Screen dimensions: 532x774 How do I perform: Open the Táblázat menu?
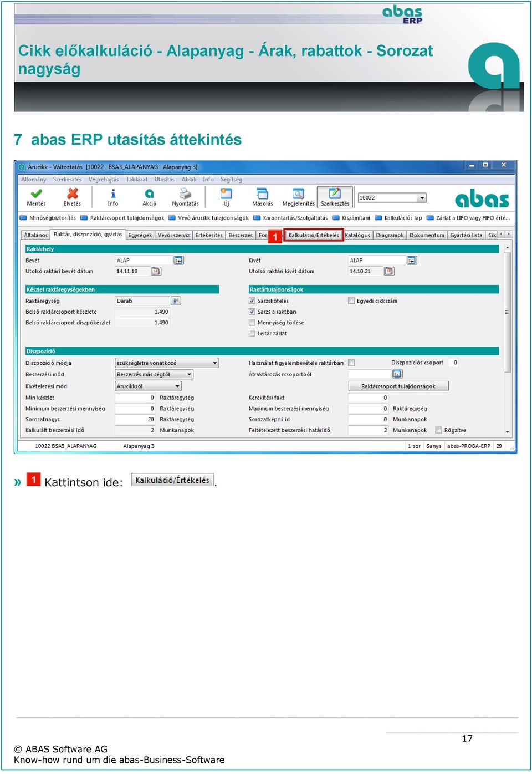pos(136,180)
